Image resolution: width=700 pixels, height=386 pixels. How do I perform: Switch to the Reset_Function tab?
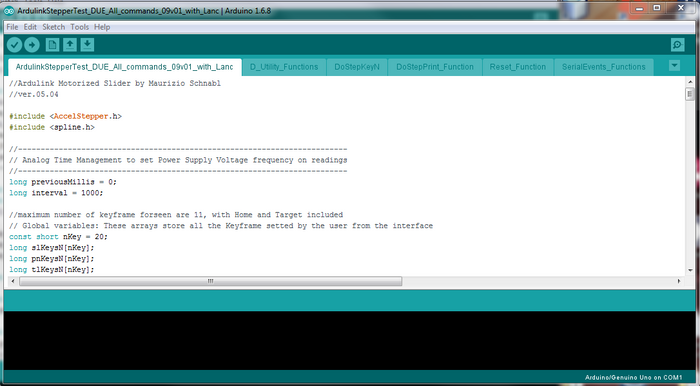click(x=517, y=67)
